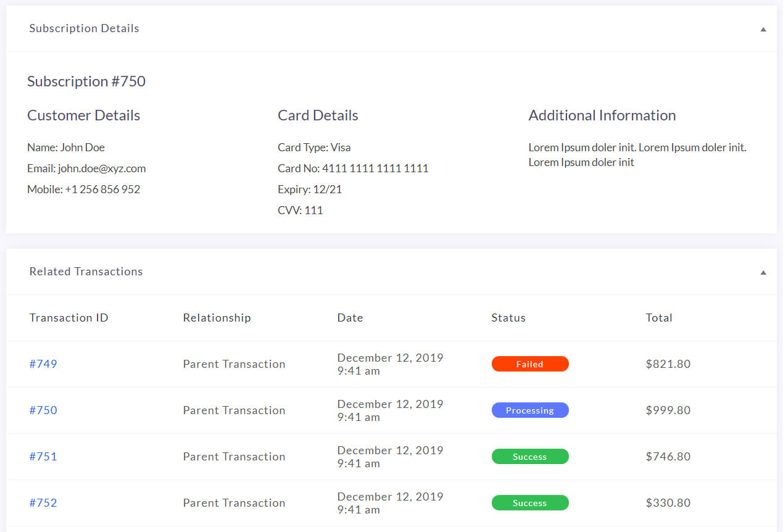Screen dimensions: 783x532
Task: Open transaction #750
Action: (43, 410)
